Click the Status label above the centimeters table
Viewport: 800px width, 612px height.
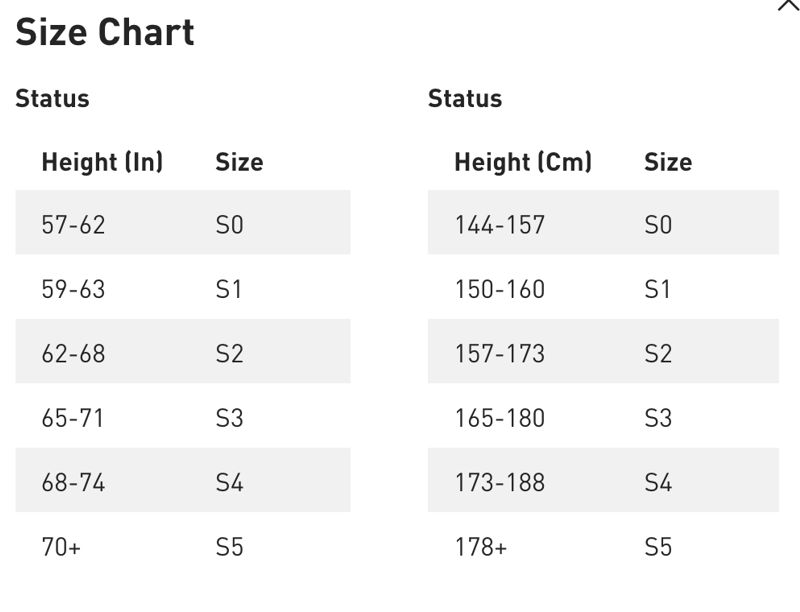465,99
